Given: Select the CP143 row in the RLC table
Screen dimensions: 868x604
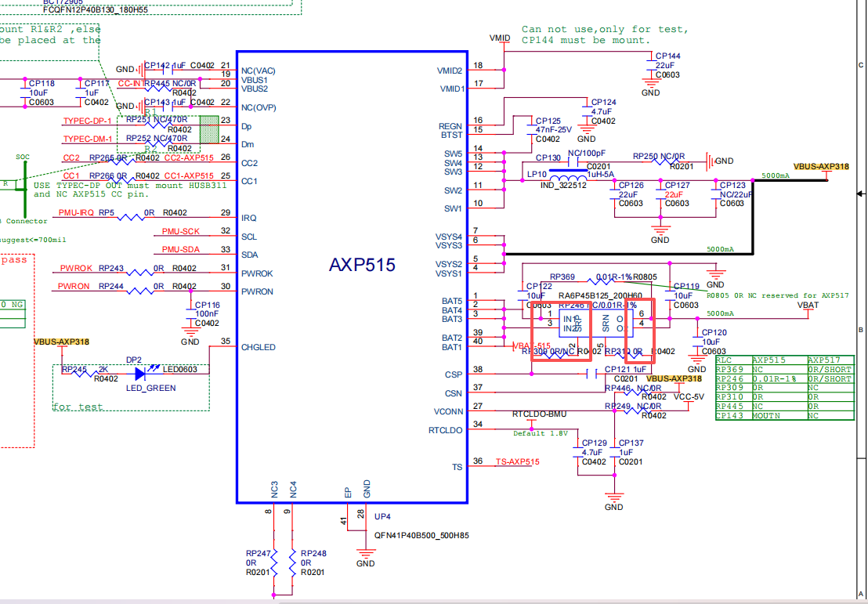Looking at the screenshot, I should click(783, 416).
